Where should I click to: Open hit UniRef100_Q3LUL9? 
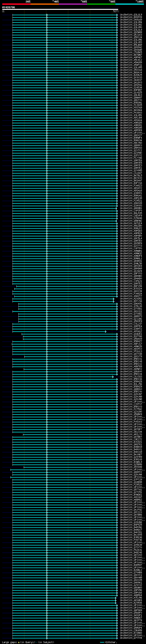131,15
